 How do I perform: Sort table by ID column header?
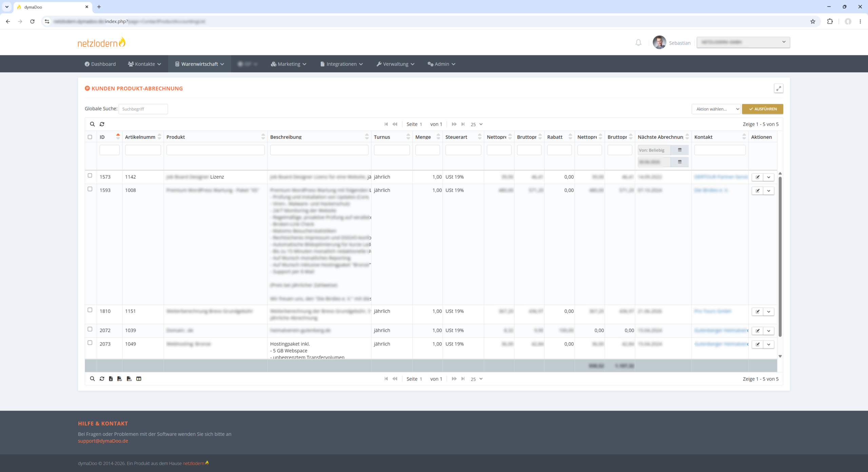pos(110,137)
